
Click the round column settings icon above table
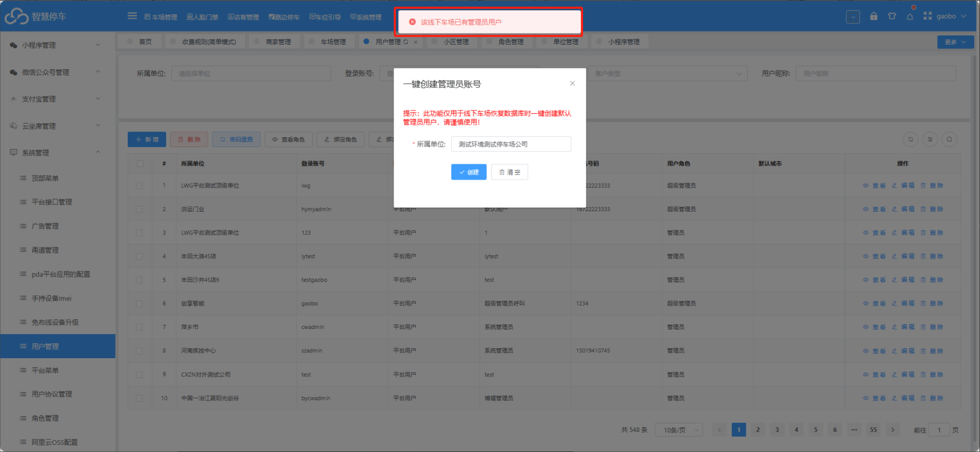coord(930,140)
